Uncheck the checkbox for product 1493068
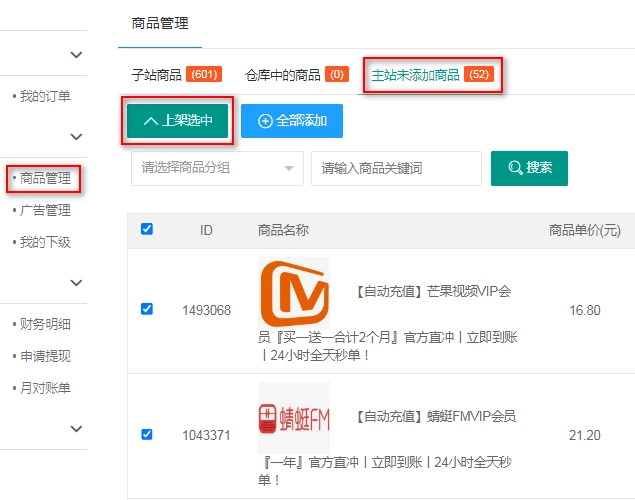The image size is (635, 500). pyautogui.click(x=147, y=309)
